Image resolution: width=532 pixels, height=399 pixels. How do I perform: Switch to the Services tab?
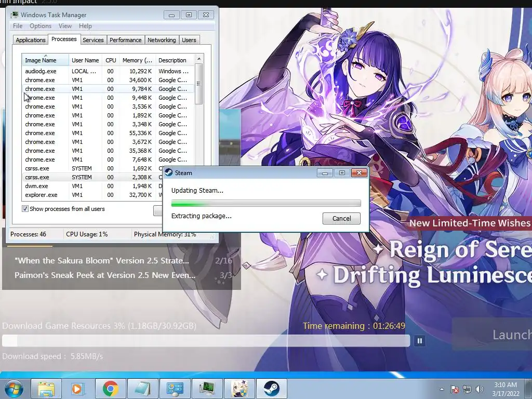[x=93, y=40]
